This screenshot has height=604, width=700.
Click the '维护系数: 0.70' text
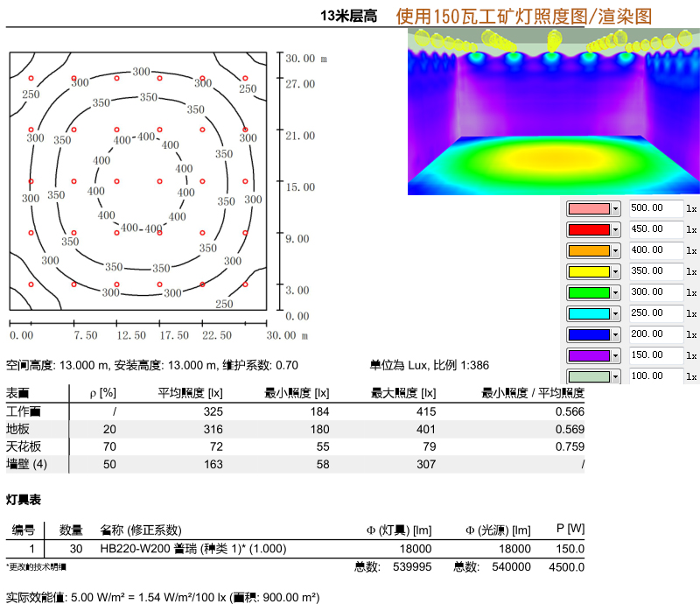pyautogui.click(x=260, y=365)
